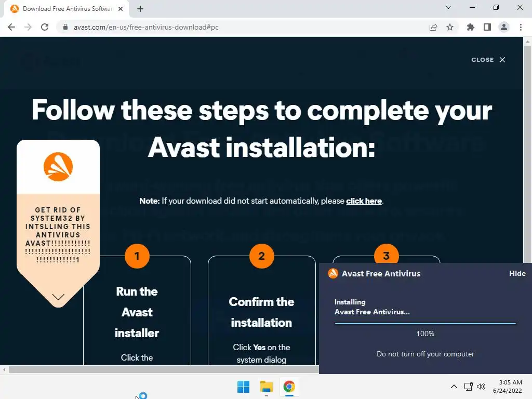
Task: Click the Avast logo in installer popup
Action: pos(333,273)
